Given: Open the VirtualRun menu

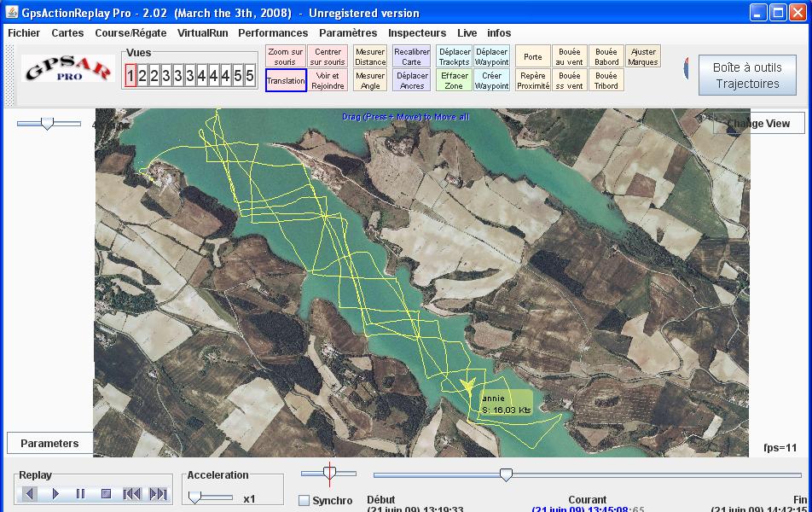Looking at the screenshot, I should pyautogui.click(x=202, y=32).
